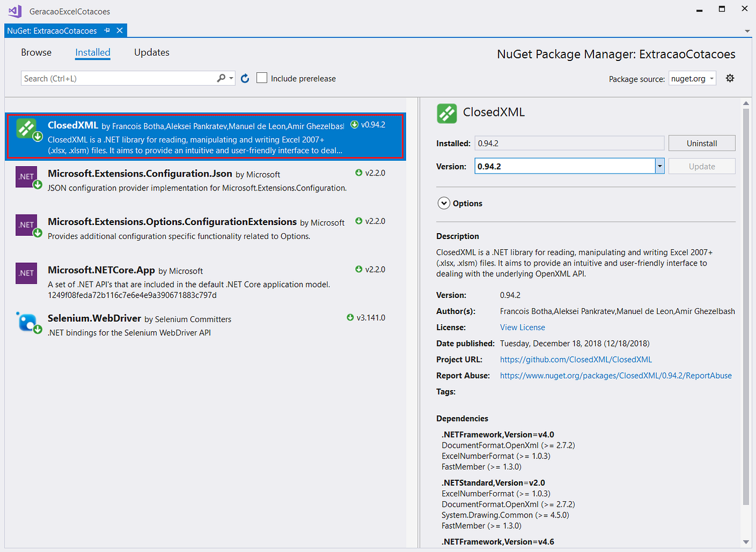The height and width of the screenshot is (552, 756).
Task: Focus the Search (Ctrl+L) field
Action: point(118,78)
